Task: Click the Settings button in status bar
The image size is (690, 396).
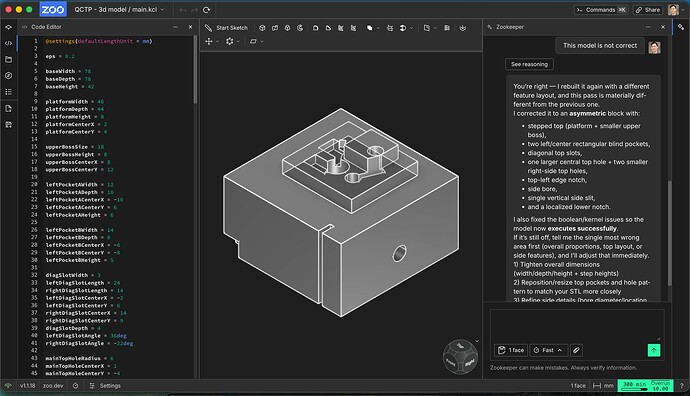Action: [105, 386]
